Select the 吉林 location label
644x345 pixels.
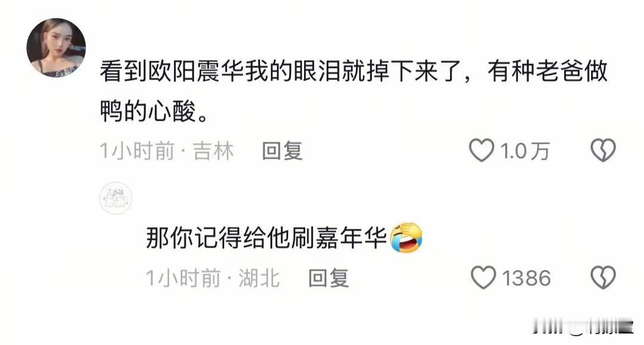(x=213, y=151)
